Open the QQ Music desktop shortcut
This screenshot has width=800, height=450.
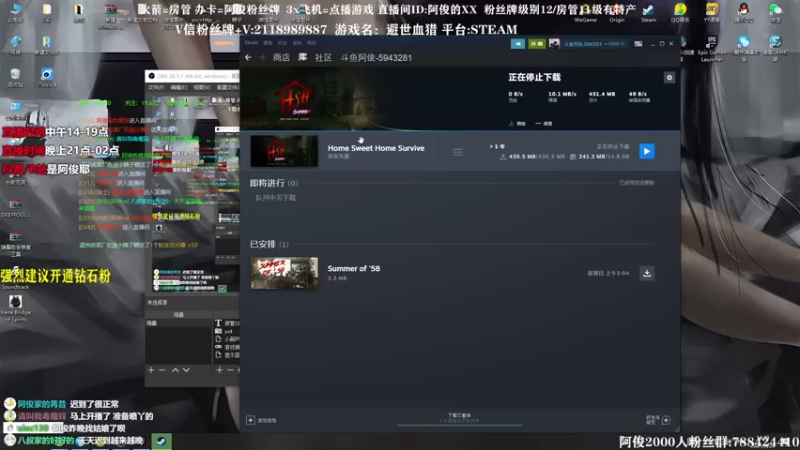pyautogui.click(x=680, y=12)
